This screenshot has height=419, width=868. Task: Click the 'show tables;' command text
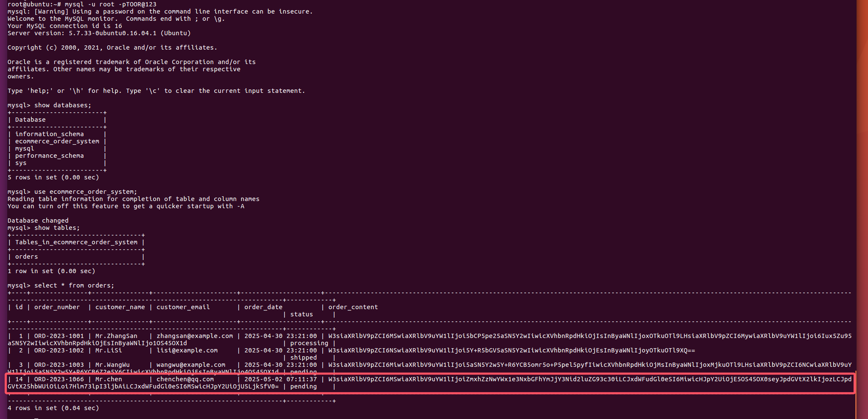(x=57, y=228)
